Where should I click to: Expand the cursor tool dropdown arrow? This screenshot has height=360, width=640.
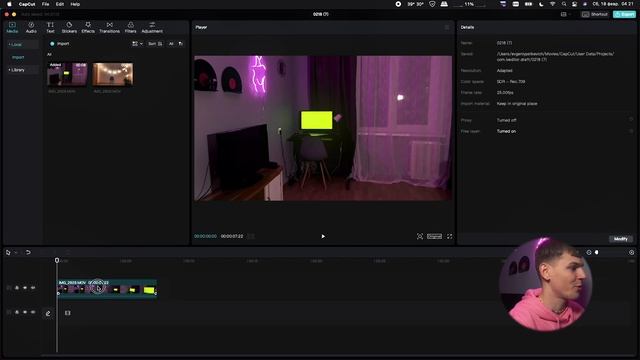point(16,253)
